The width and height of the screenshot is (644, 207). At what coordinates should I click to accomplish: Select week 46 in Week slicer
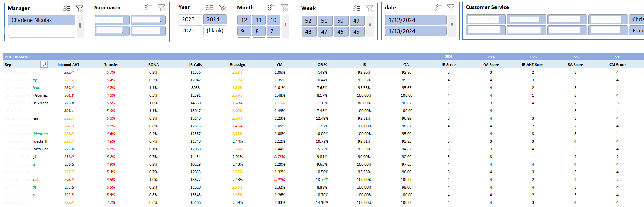341,32
